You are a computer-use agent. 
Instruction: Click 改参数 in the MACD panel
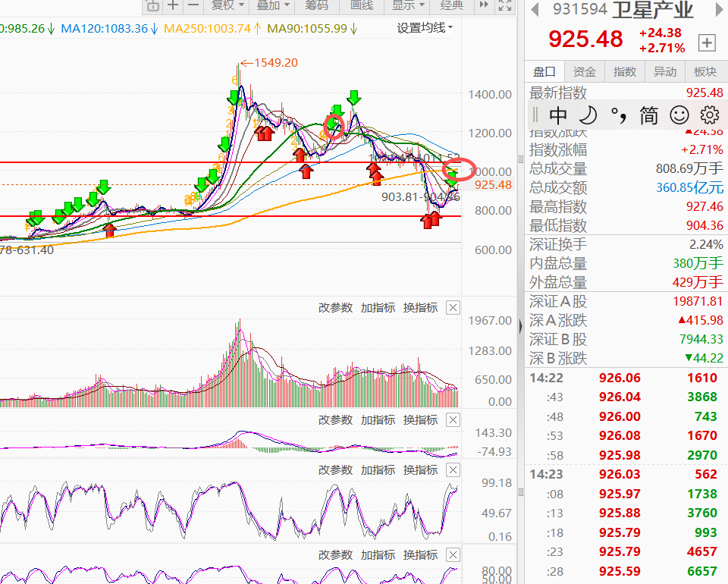pos(336,419)
